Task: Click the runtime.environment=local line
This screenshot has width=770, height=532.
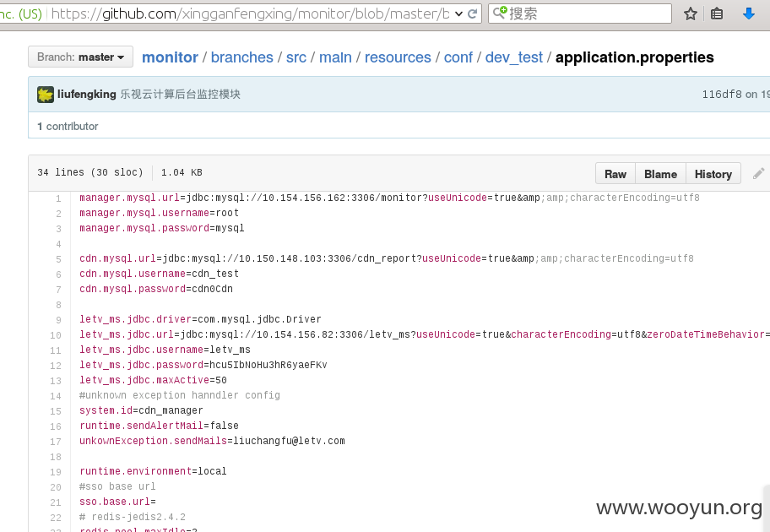Action: 153,471
